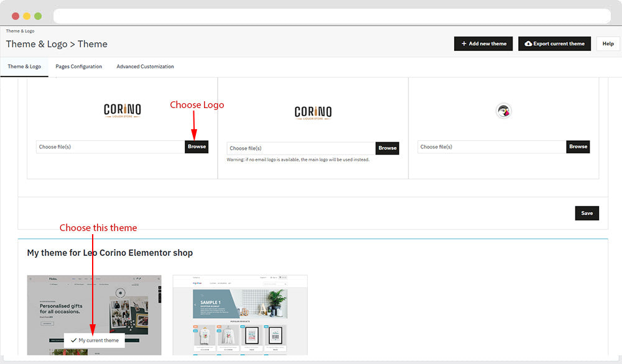Click the header logo Choose file(s) field

point(110,147)
